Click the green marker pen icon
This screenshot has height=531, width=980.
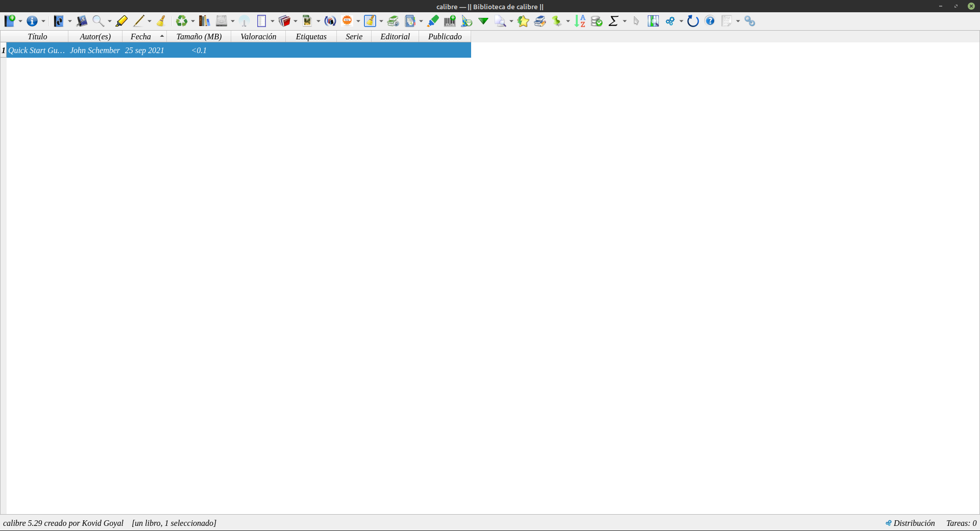point(433,21)
